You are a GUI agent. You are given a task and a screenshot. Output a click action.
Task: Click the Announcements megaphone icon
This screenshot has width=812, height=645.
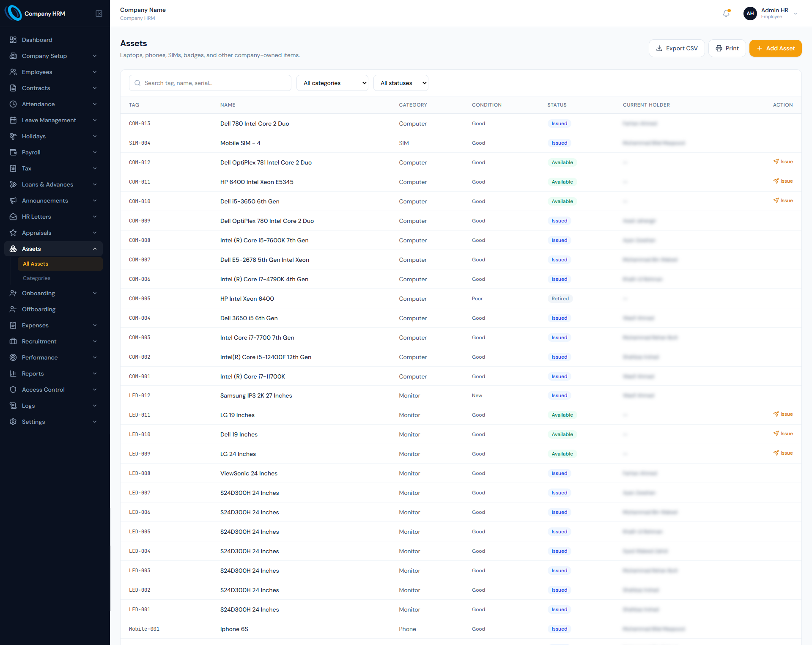(13, 200)
